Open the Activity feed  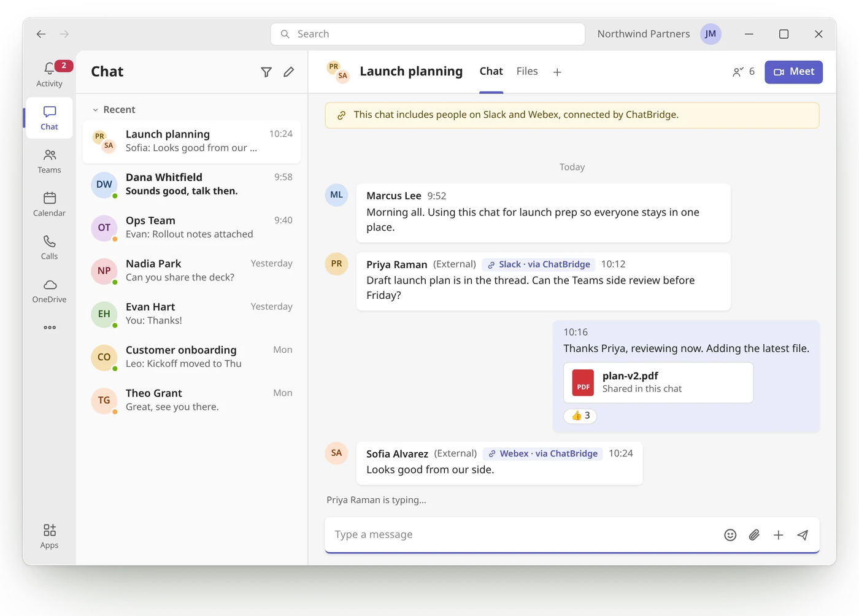[x=49, y=74]
